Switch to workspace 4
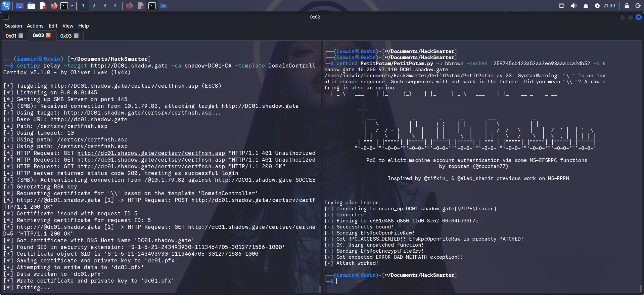This screenshot has height=295, width=644. coord(115,6)
